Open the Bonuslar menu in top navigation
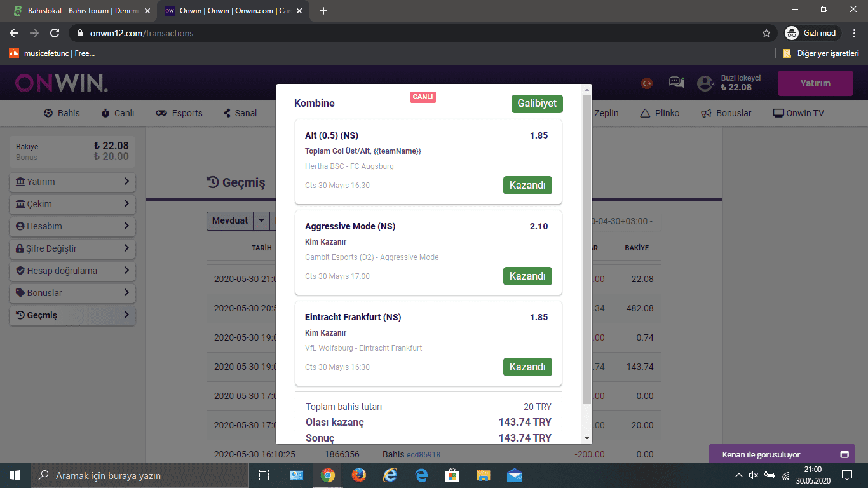Image resolution: width=868 pixels, height=488 pixels. [x=726, y=113]
